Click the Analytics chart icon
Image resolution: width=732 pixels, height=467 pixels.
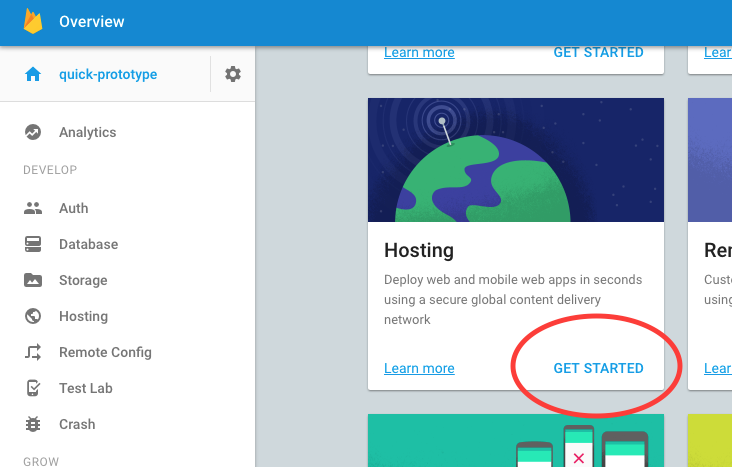click(x=33, y=132)
